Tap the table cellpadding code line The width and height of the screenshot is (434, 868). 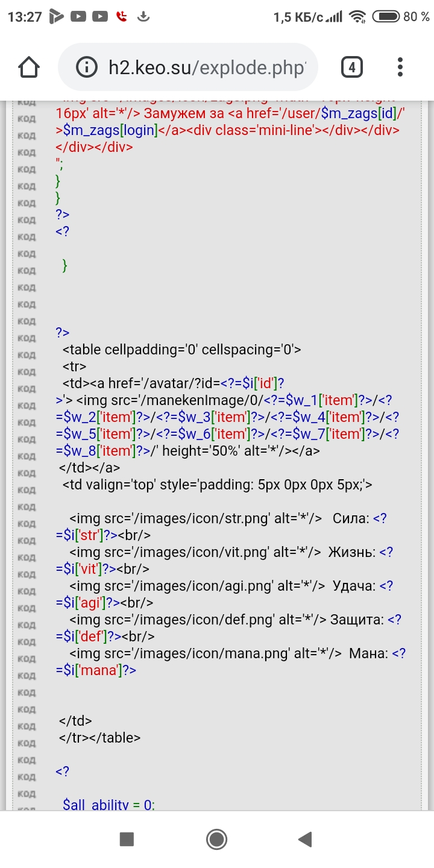pos(181,350)
